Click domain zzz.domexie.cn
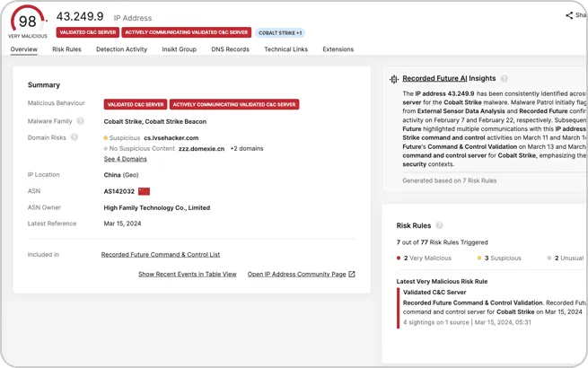Image resolution: width=588 pixels, height=368 pixels. [x=201, y=149]
